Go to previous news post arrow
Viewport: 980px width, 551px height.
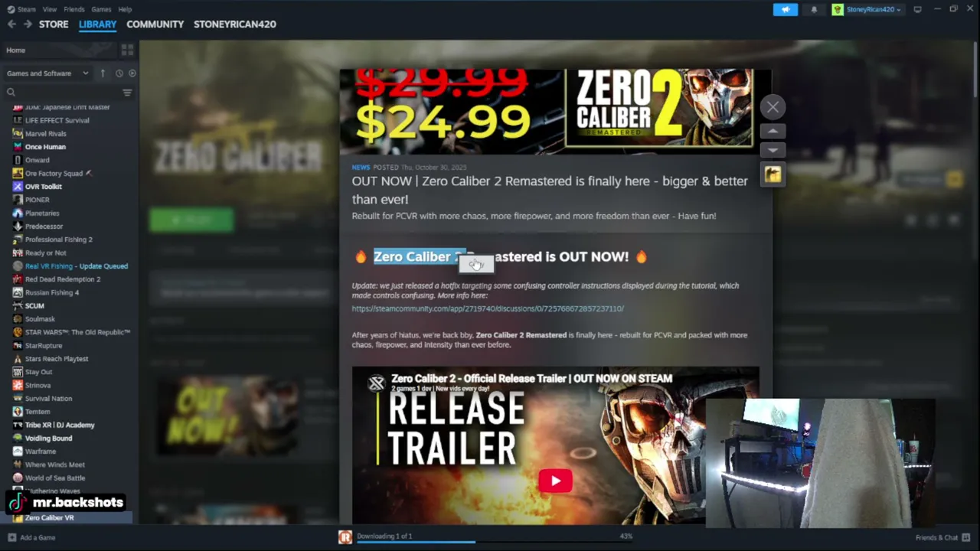pos(773,132)
